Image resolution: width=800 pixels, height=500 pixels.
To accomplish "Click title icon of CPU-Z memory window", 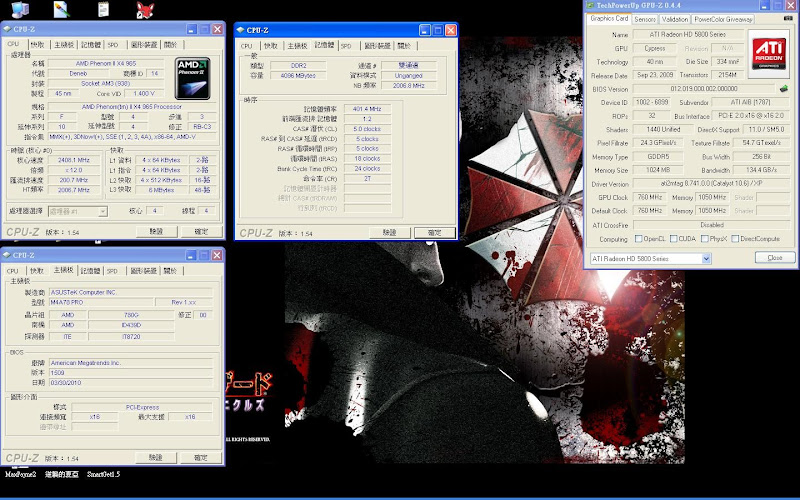I will (x=241, y=30).
